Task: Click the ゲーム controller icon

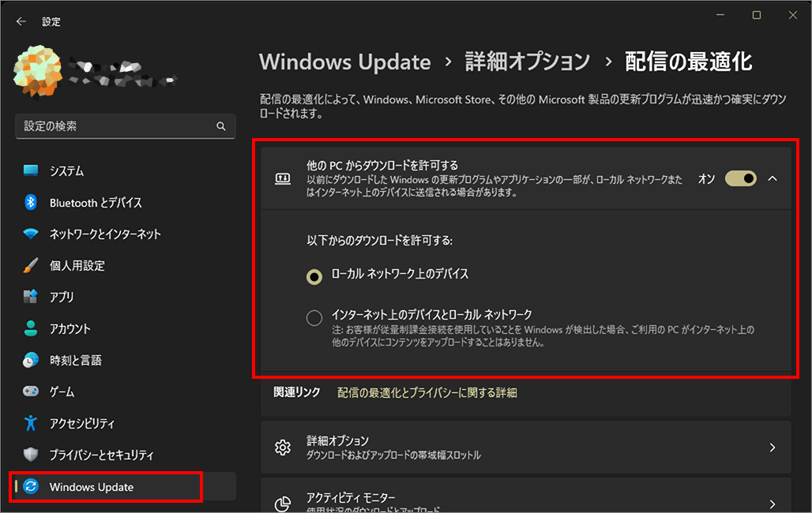Action: [31, 391]
